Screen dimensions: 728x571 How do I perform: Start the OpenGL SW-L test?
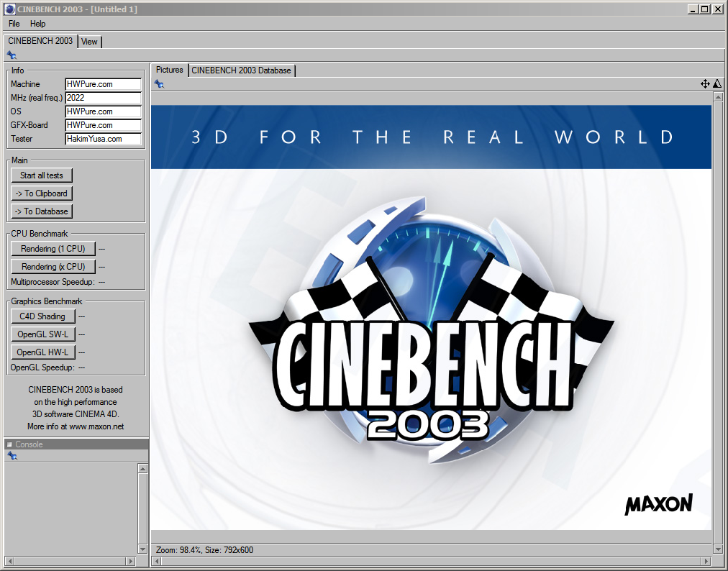pos(42,334)
